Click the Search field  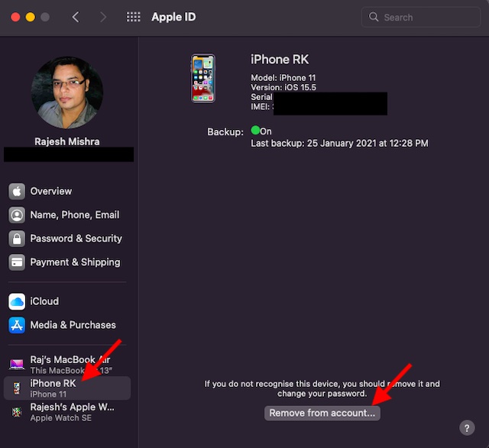click(x=420, y=17)
